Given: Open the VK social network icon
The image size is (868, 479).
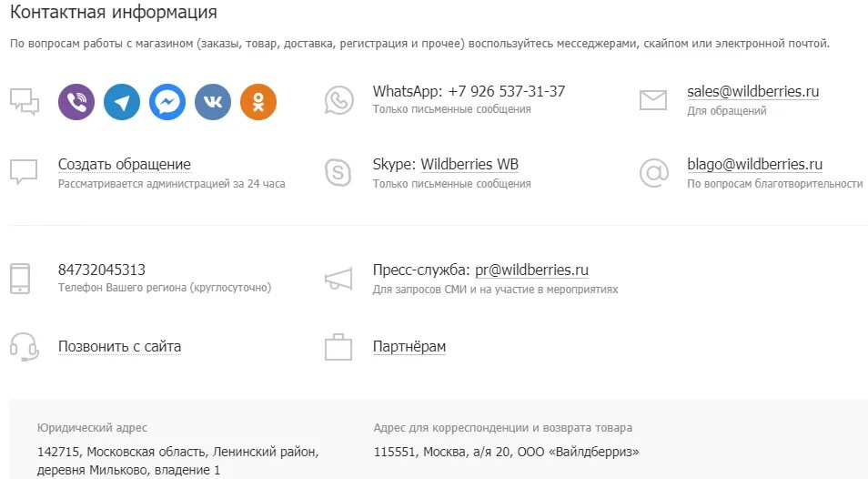Looking at the screenshot, I should click(x=213, y=102).
